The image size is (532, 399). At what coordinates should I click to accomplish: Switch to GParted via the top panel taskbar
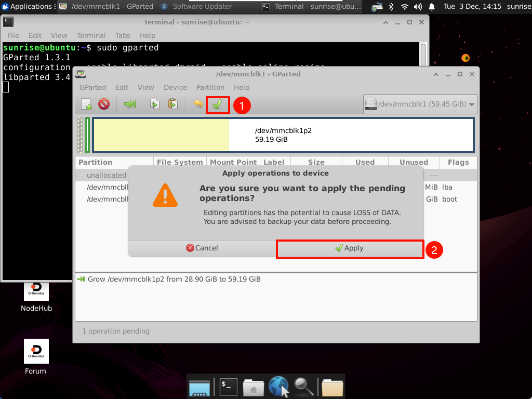106,6
